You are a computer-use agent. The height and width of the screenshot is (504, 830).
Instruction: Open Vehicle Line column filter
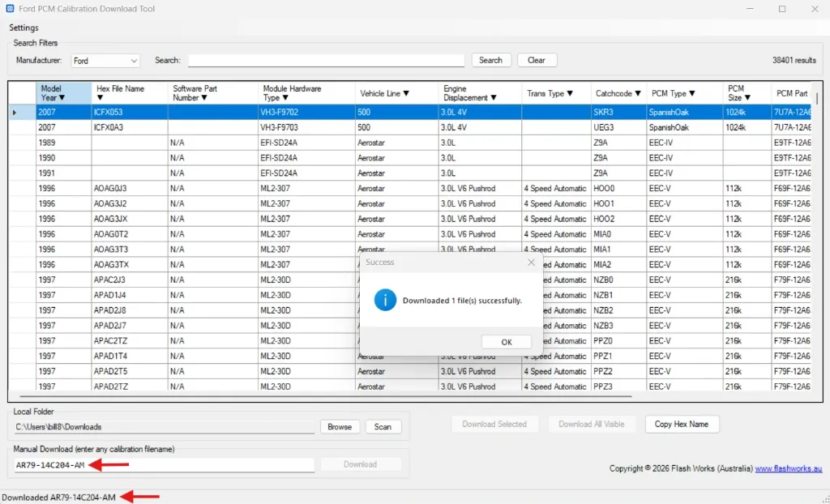click(405, 94)
